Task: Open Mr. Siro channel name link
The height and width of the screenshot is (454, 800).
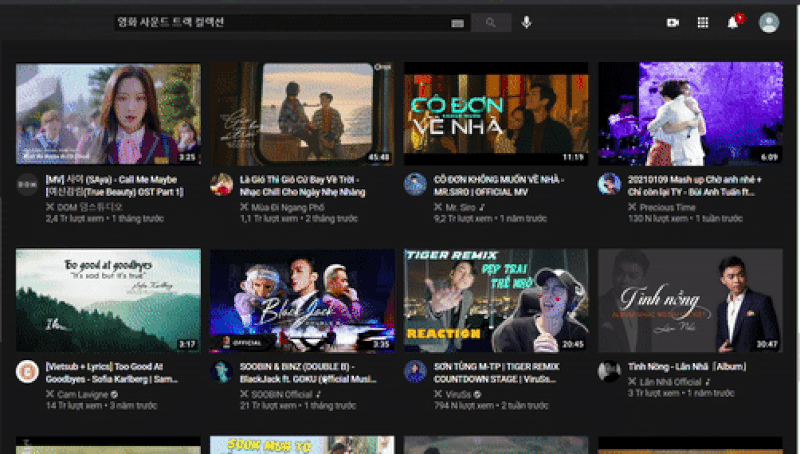Action: 460,207
